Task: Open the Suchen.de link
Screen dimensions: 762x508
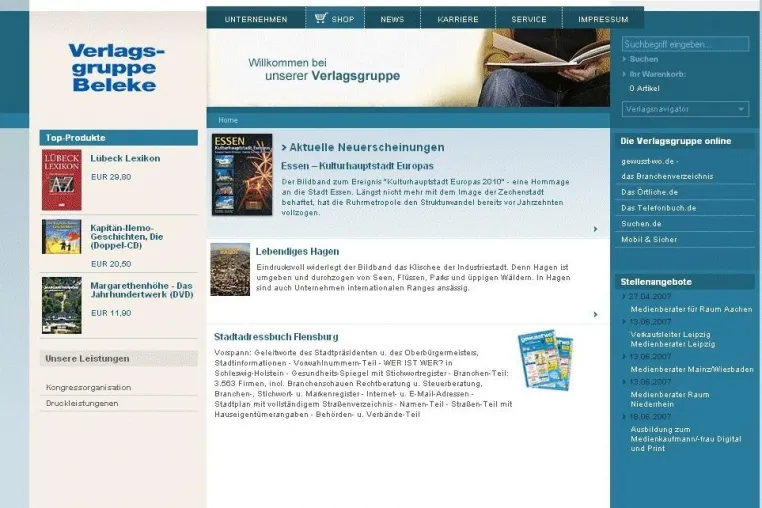Action: click(x=641, y=224)
